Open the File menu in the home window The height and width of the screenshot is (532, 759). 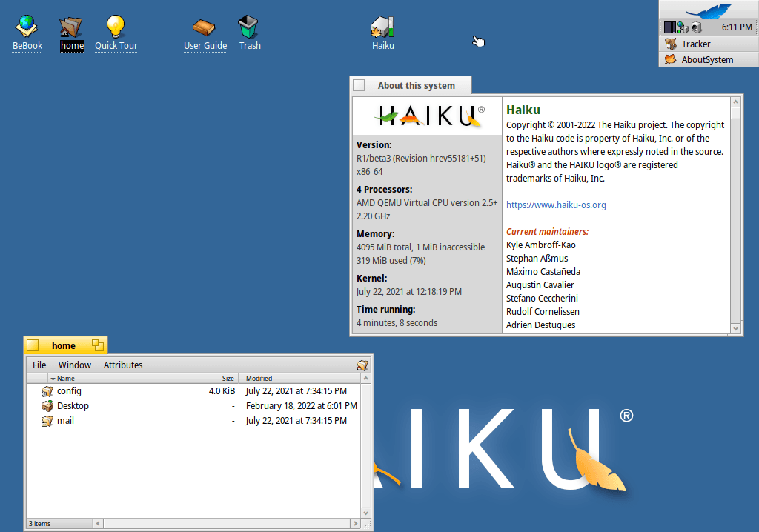39,365
